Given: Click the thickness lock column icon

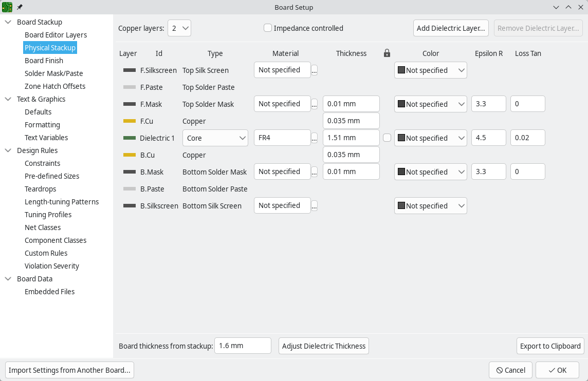Looking at the screenshot, I should [387, 53].
